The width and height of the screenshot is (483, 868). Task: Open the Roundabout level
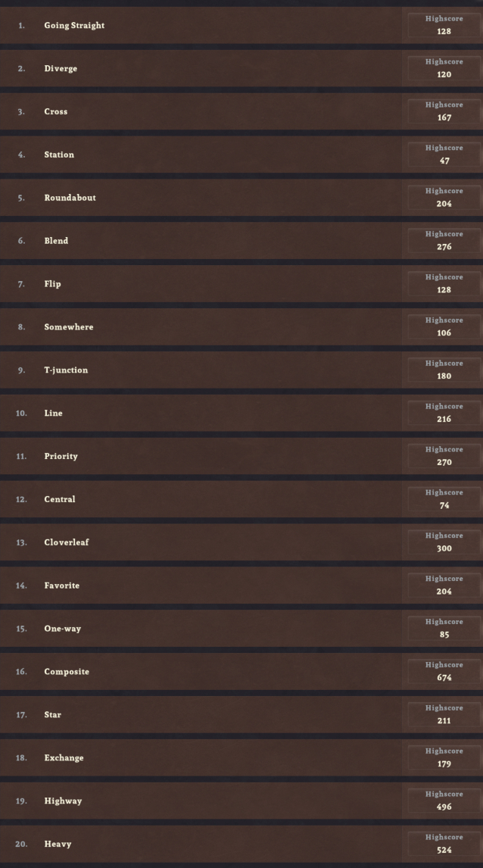tap(241, 198)
